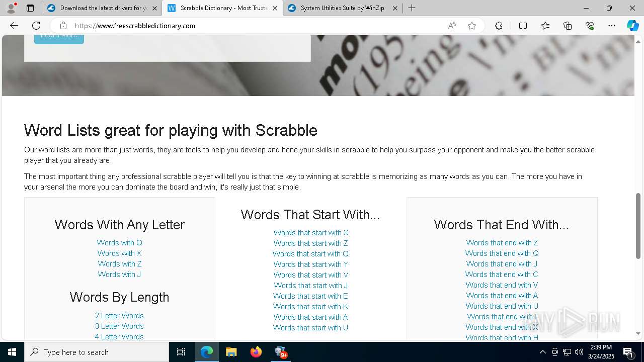Open Words that end with V
Image resolution: width=644 pixels, height=362 pixels.
click(502, 285)
